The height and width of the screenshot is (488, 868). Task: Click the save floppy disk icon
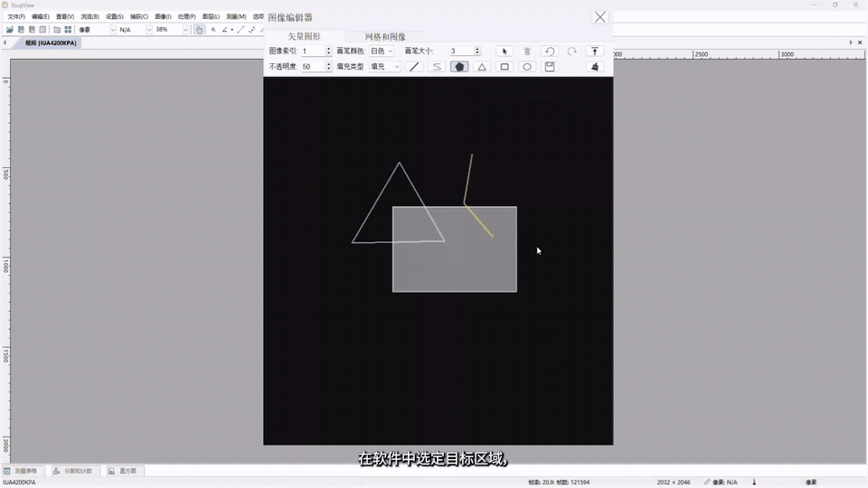pyautogui.click(x=550, y=67)
